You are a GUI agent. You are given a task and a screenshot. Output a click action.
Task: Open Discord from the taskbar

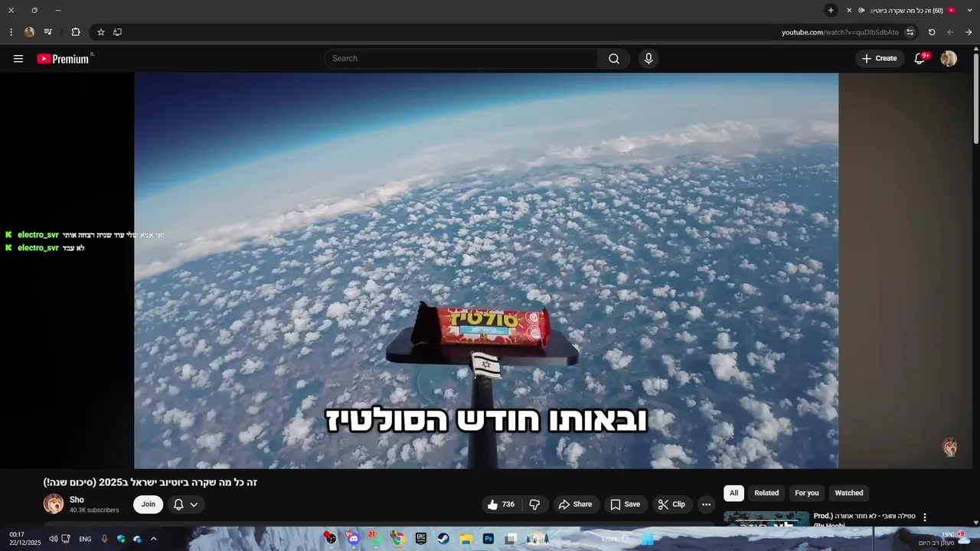pyautogui.click(x=353, y=539)
